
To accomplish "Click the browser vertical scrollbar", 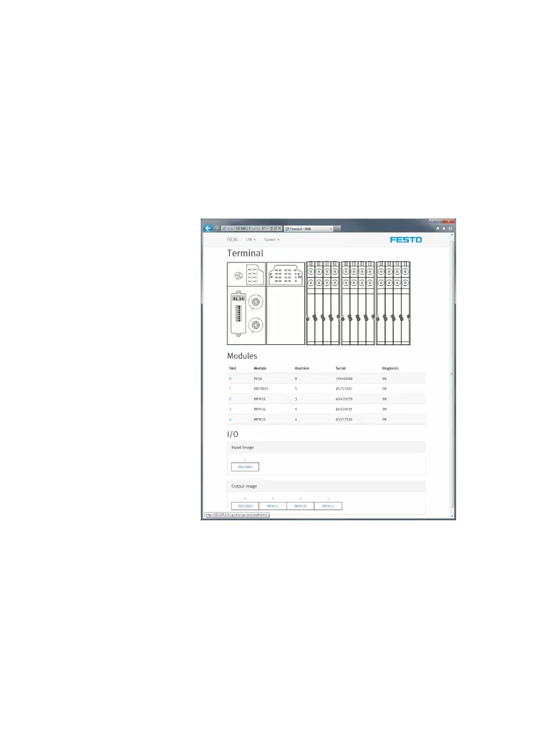I will [x=452, y=374].
